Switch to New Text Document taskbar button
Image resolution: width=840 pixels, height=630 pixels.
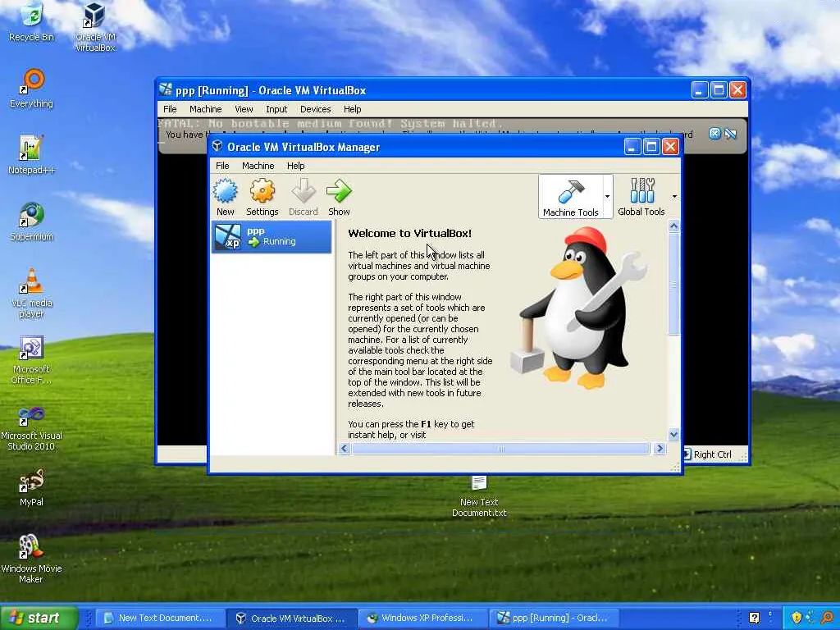(x=160, y=618)
